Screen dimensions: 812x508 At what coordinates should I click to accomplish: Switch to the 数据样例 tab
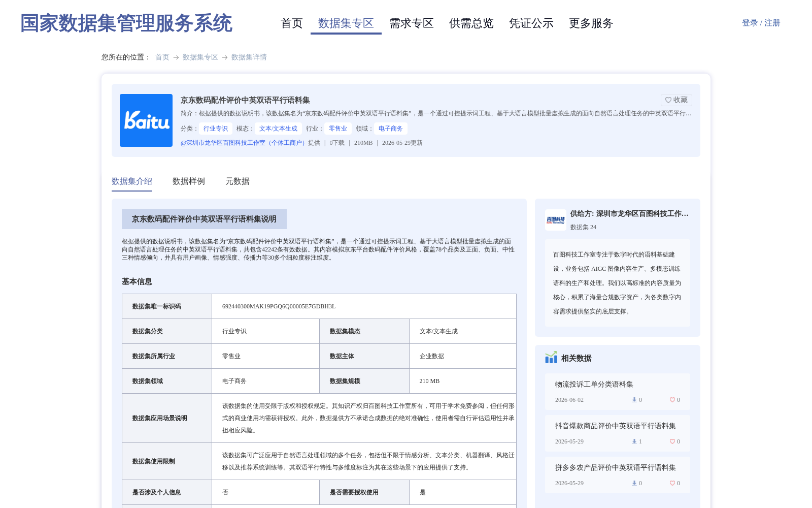click(x=189, y=181)
